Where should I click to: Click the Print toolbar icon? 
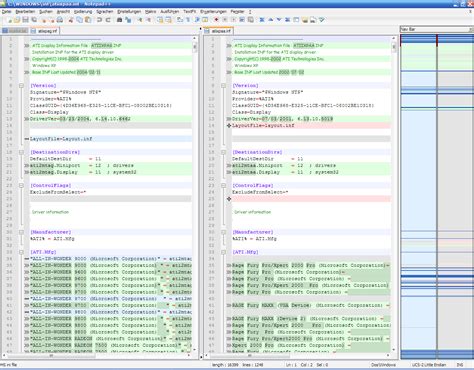tap(60, 20)
